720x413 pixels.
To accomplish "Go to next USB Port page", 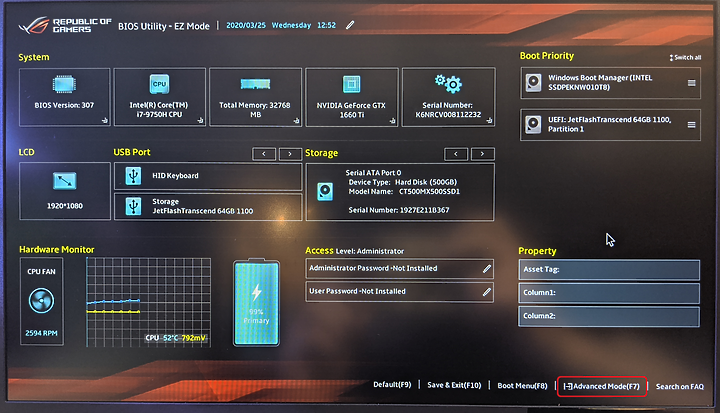I will [x=290, y=154].
